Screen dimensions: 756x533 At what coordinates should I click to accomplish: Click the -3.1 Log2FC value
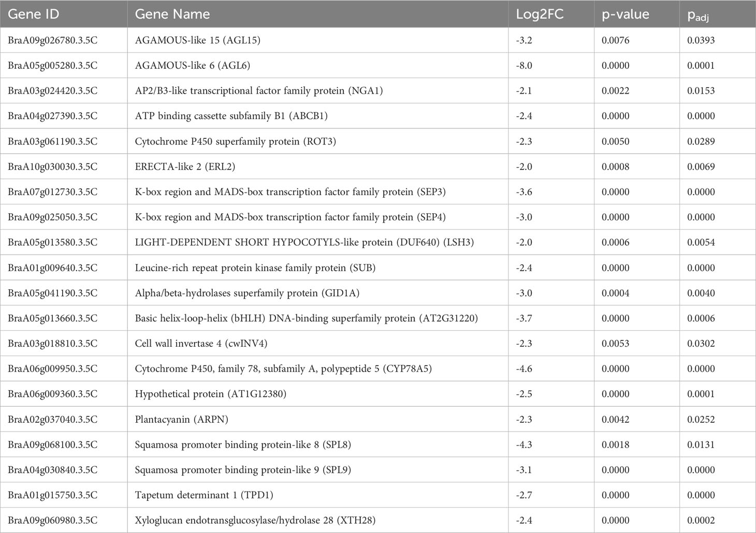(524, 470)
